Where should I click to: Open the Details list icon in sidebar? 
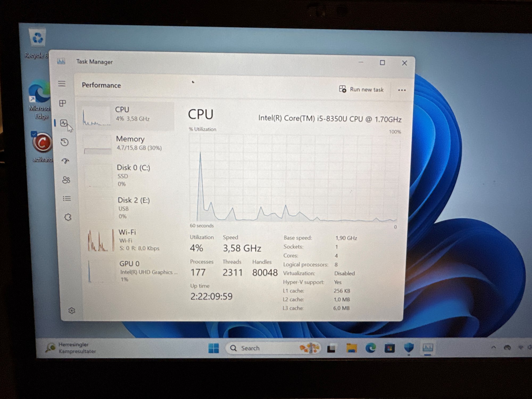[67, 198]
